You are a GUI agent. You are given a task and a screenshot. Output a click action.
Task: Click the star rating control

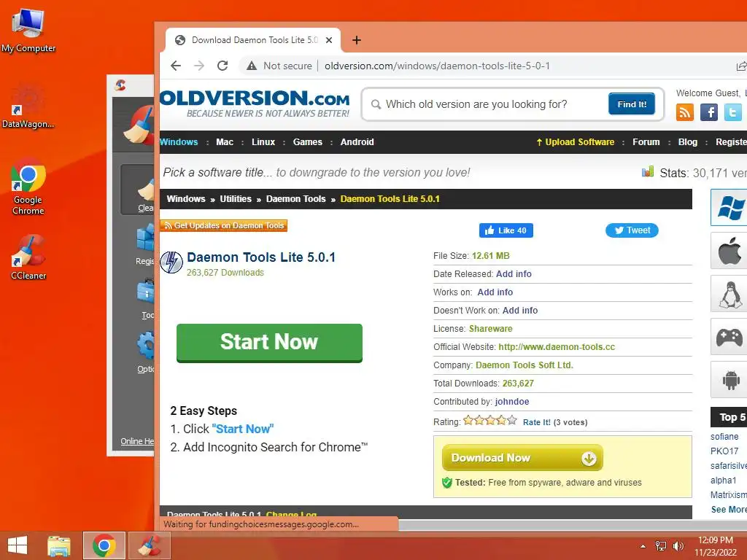(x=489, y=421)
